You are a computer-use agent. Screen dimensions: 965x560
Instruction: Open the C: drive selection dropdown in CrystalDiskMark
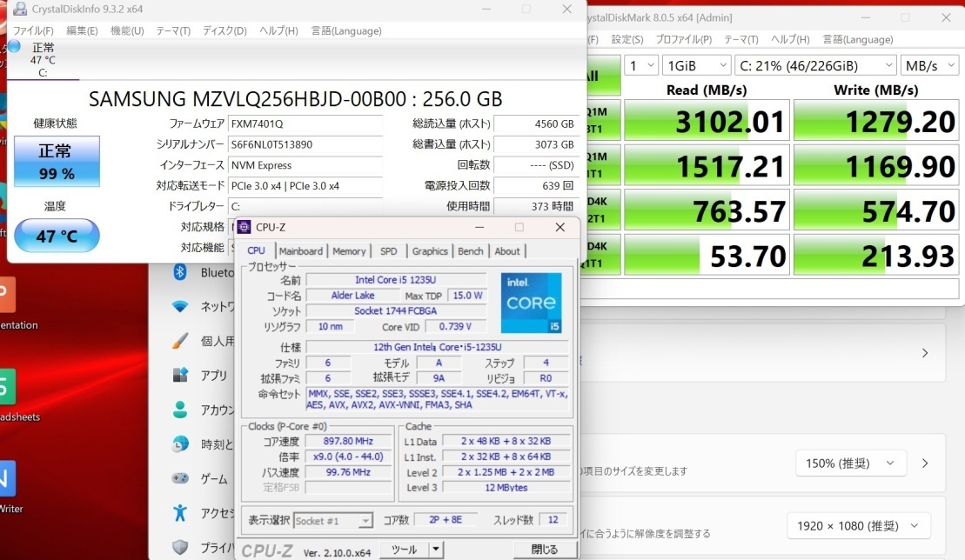tap(815, 64)
